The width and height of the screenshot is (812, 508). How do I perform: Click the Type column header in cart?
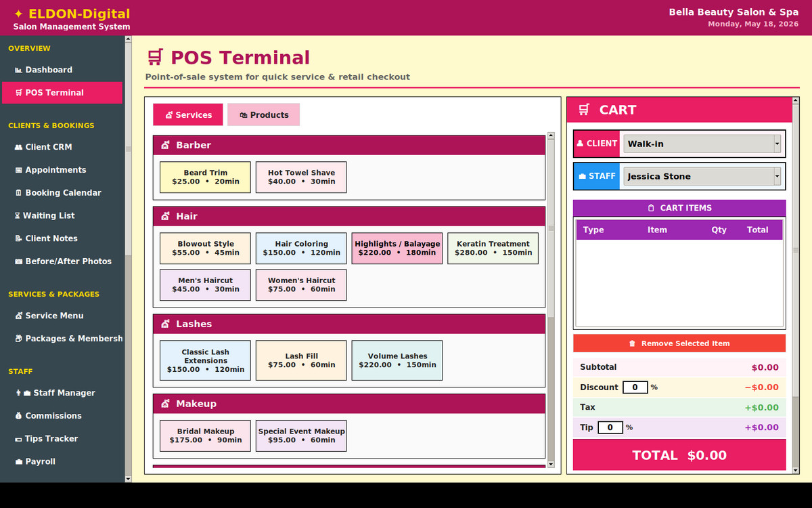click(593, 230)
